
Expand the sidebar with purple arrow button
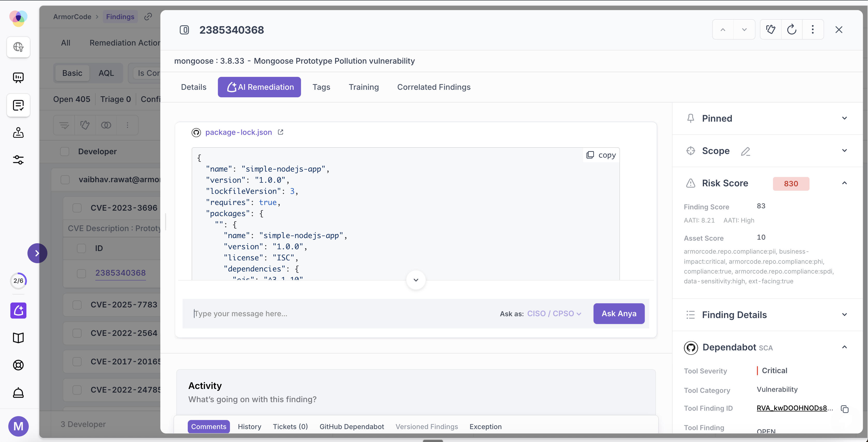tap(37, 253)
